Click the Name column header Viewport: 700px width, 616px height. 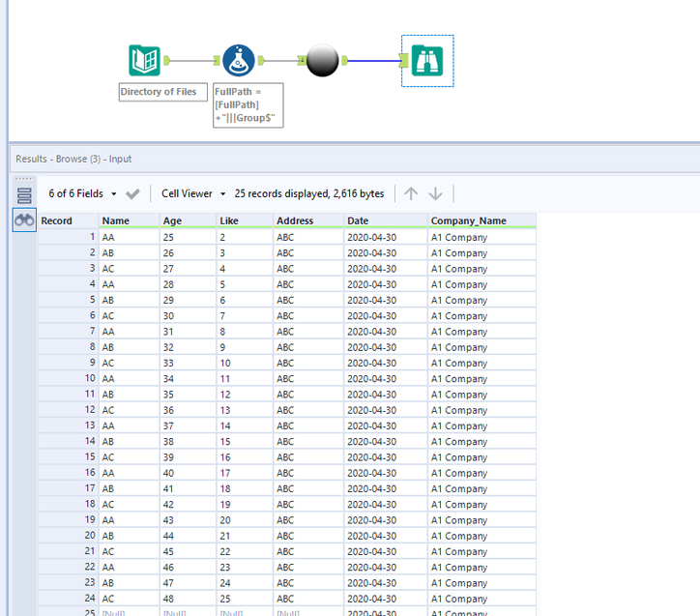pyautogui.click(x=116, y=220)
